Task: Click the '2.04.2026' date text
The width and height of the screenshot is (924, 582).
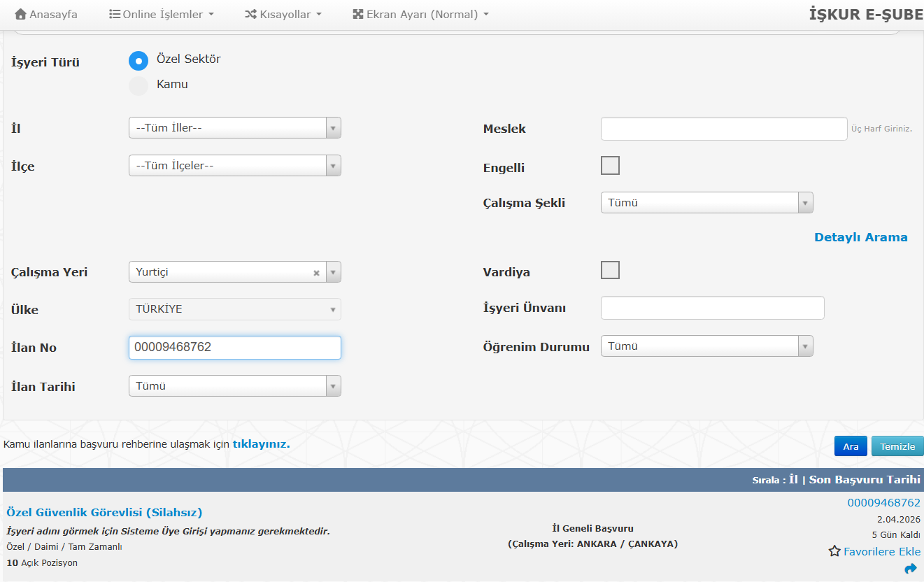Action: (x=899, y=519)
